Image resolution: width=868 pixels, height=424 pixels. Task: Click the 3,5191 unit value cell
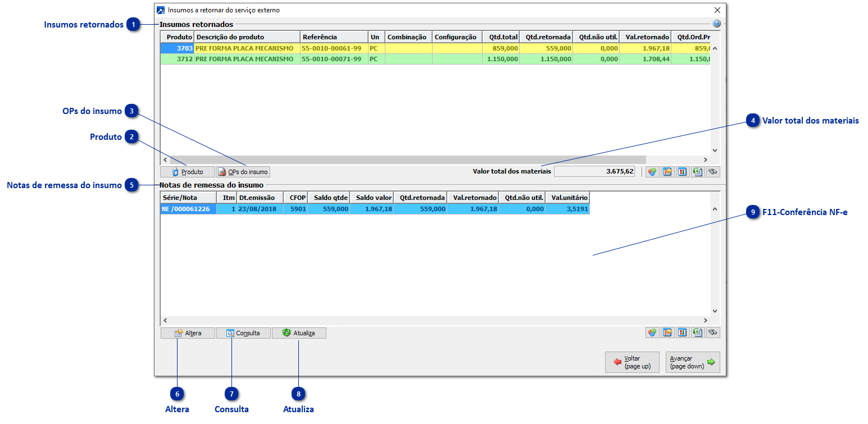tap(567, 209)
